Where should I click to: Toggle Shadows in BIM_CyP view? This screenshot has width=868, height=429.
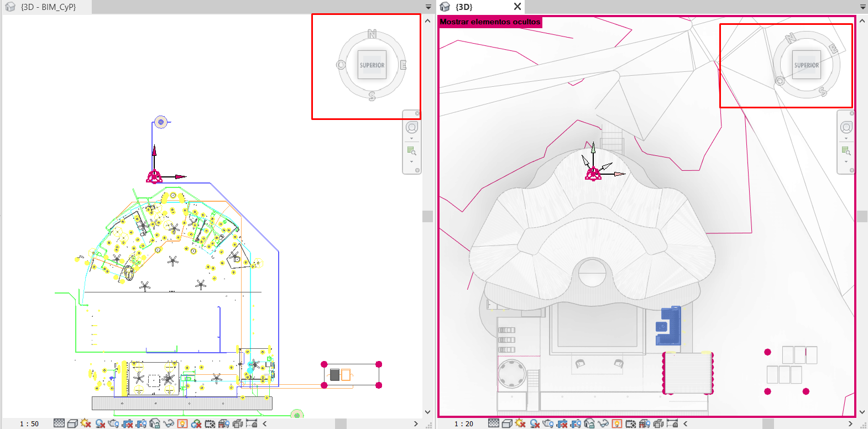[100, 423]
